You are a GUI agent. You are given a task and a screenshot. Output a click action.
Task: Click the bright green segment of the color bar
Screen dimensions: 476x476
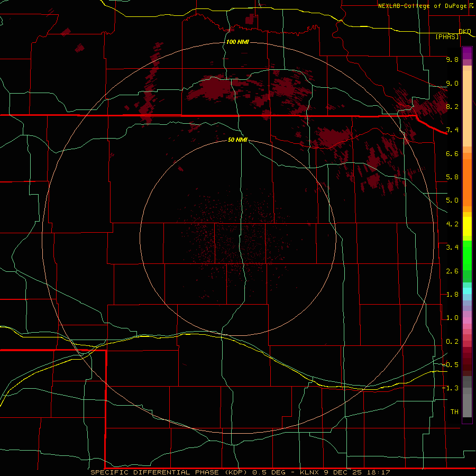point(467,255)
